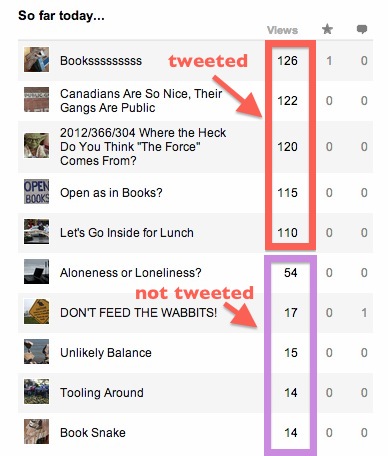This screenshot has height=456, width=388.
Task: Click the favorite count 1 for Booksssssssss
Action: pyautogui.click(x=329, y=61)
